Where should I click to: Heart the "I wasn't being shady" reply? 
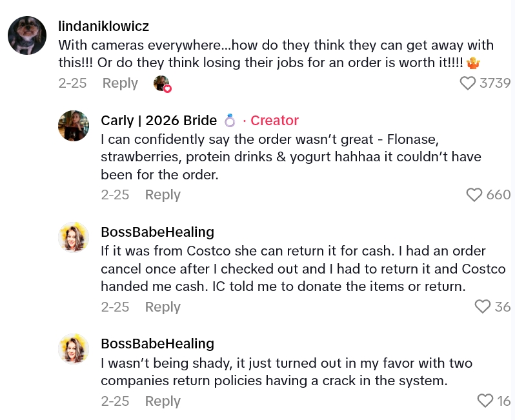485,401
